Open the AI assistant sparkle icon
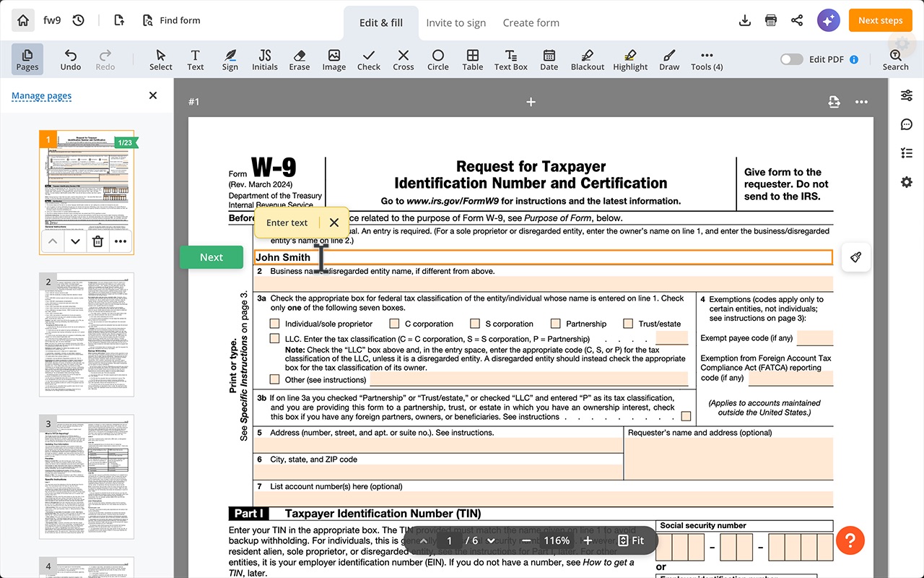This screenshot has height=578, width=924. (x=829, y=20)
